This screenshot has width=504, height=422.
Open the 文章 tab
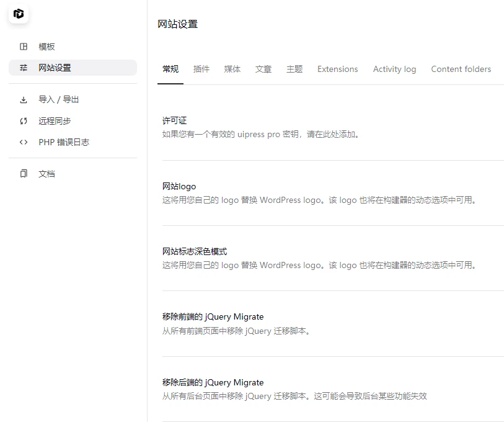pos(263,70)
